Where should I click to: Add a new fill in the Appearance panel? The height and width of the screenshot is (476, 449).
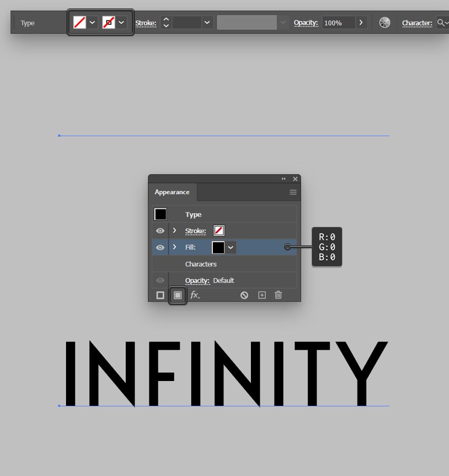(177, 295)
